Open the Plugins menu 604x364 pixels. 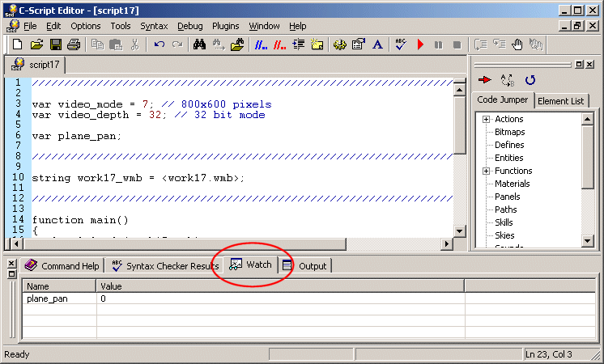(226, 26)
